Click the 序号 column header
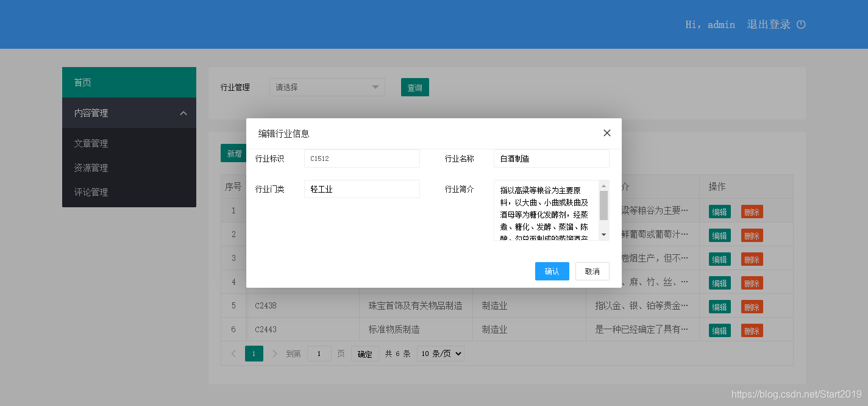The width and height of the screenshot is (868, 406). [x=233, y=187]
